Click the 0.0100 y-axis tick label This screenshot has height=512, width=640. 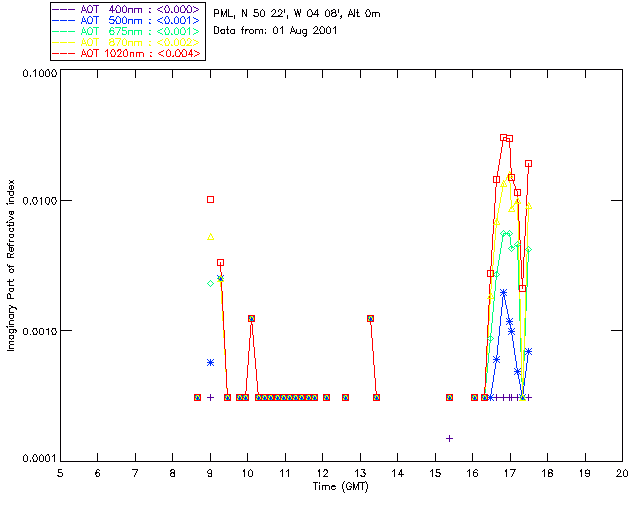39,200
